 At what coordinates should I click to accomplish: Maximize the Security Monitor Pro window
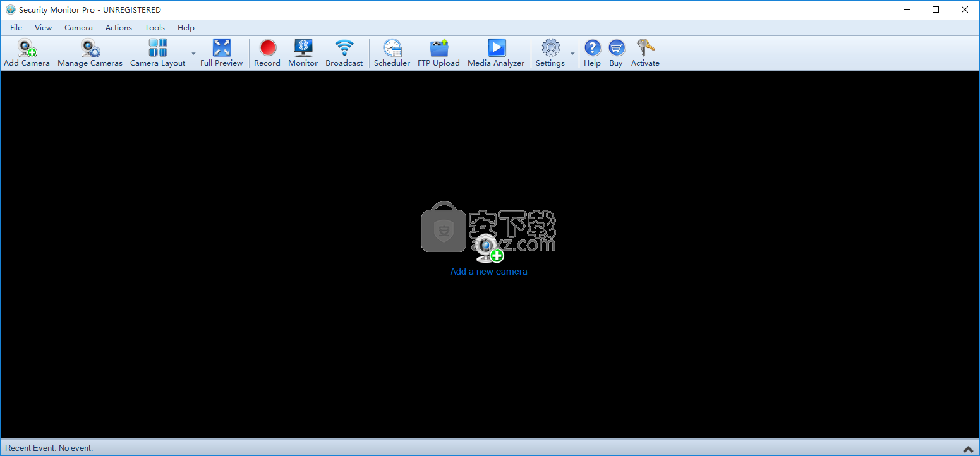point(936,9)
